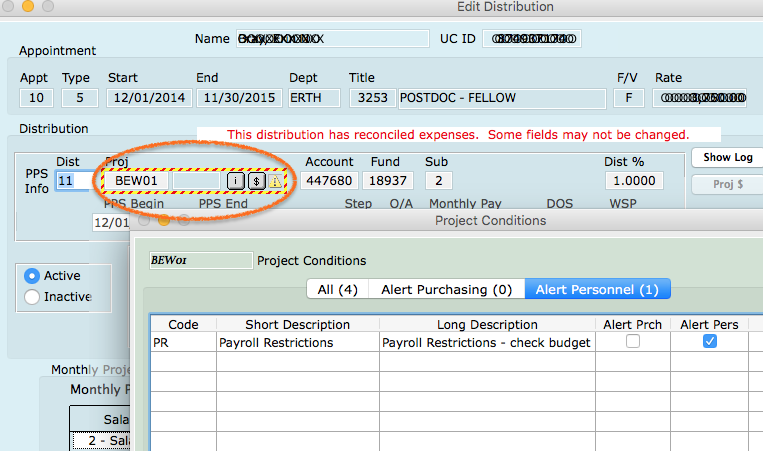Minimize the Project Conditions window
The height and width of the screenshot is (451, 763).
(x=164, y=221)
